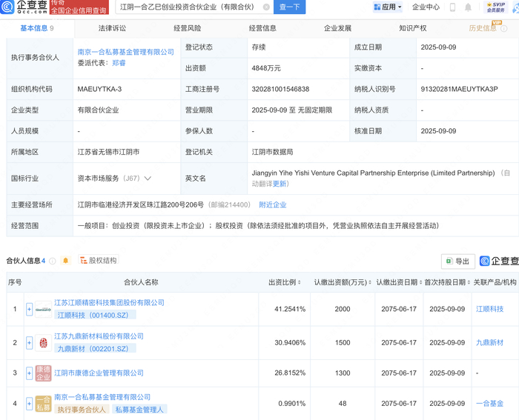Export partner list with 导出 button
Viewport: 519px width, 420px height.
point(457,261)
